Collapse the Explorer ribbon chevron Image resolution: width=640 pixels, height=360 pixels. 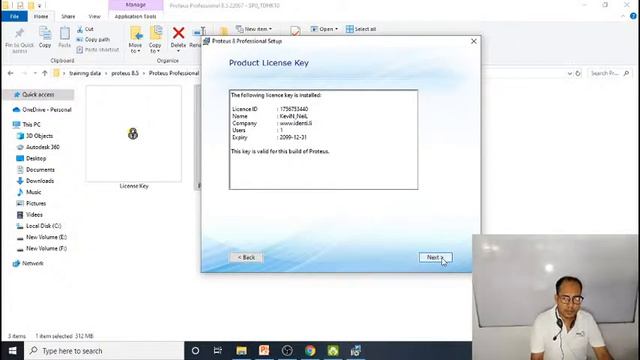pos(623,16)
